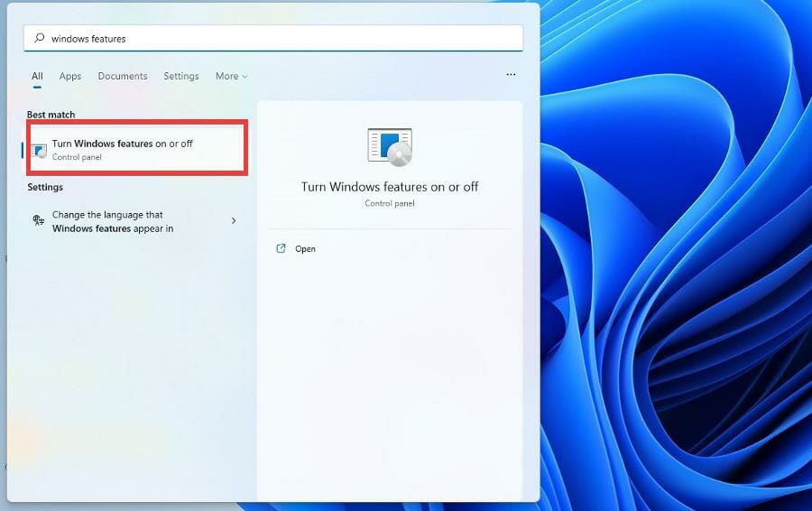Click the Control panel icon in best match result
Image resolution: width=812 pixels, height=511 pixels.
click(x=39, y=151)
